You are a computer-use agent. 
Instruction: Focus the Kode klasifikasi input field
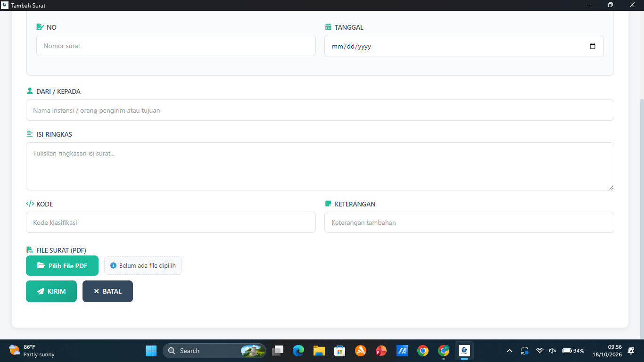(x=171, y=222)
